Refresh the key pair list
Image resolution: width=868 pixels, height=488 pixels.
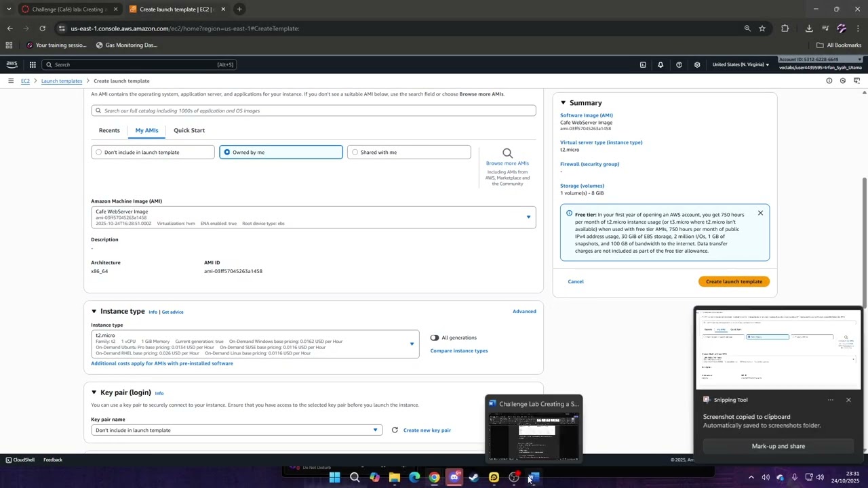click(x=395, y=430)
